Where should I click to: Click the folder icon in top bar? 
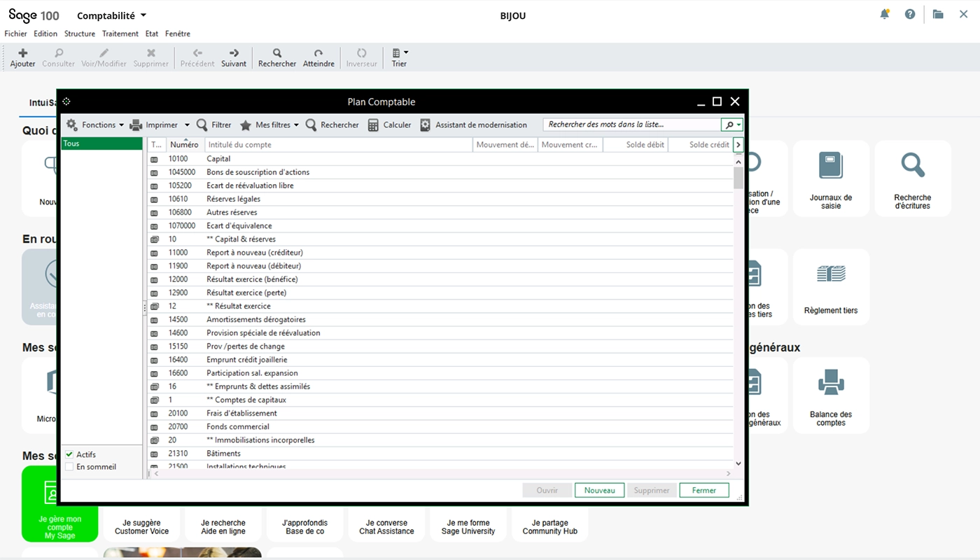coord(938,14)
